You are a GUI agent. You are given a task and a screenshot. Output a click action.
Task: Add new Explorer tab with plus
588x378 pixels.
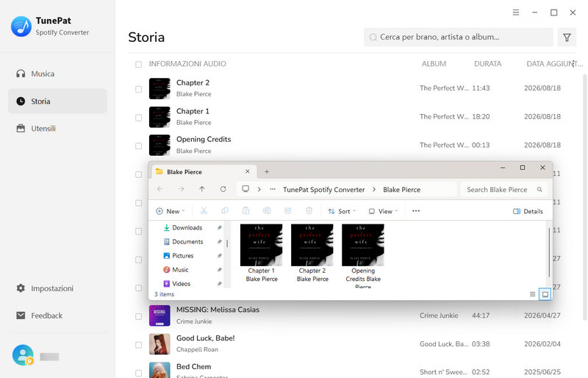click(267, 171)
